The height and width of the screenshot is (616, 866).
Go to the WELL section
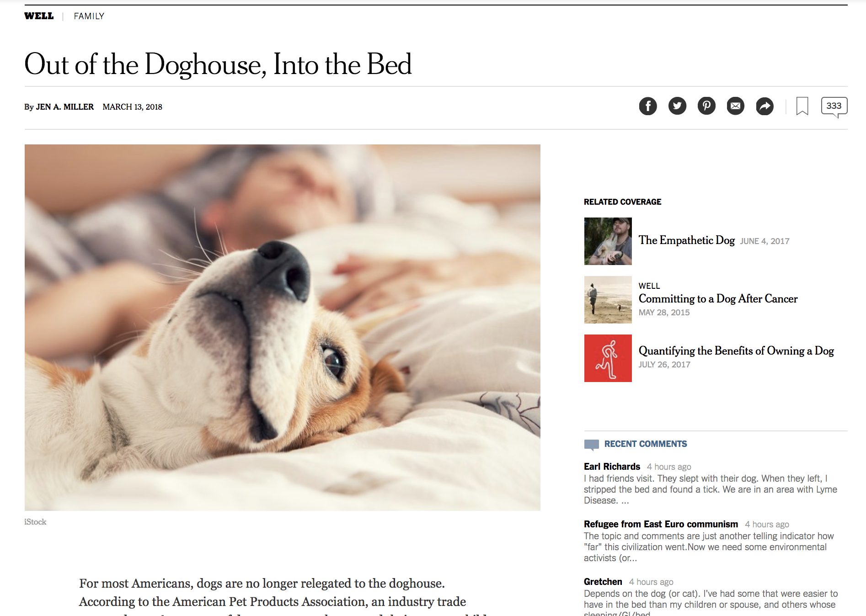[x=39, y=16]
